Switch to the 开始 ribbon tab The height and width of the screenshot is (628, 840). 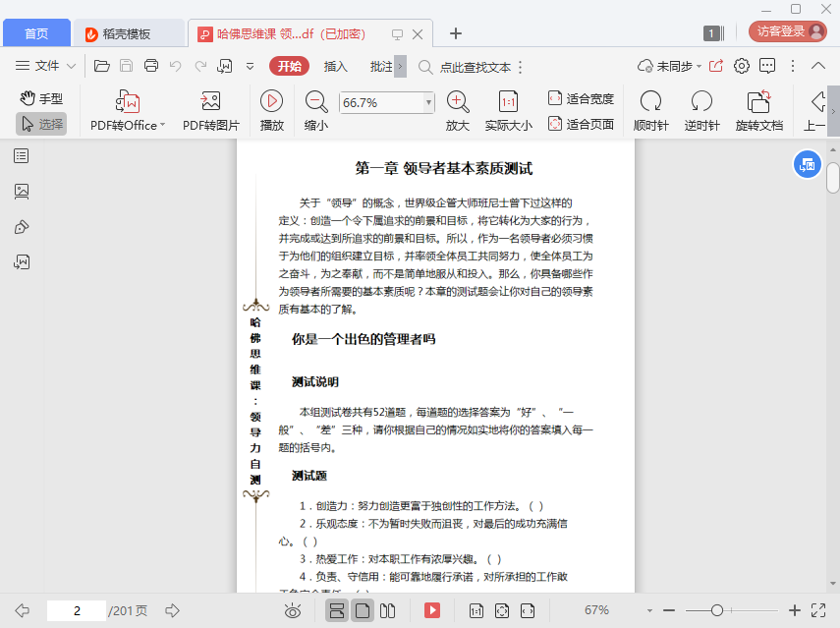(x=289, y=66)
